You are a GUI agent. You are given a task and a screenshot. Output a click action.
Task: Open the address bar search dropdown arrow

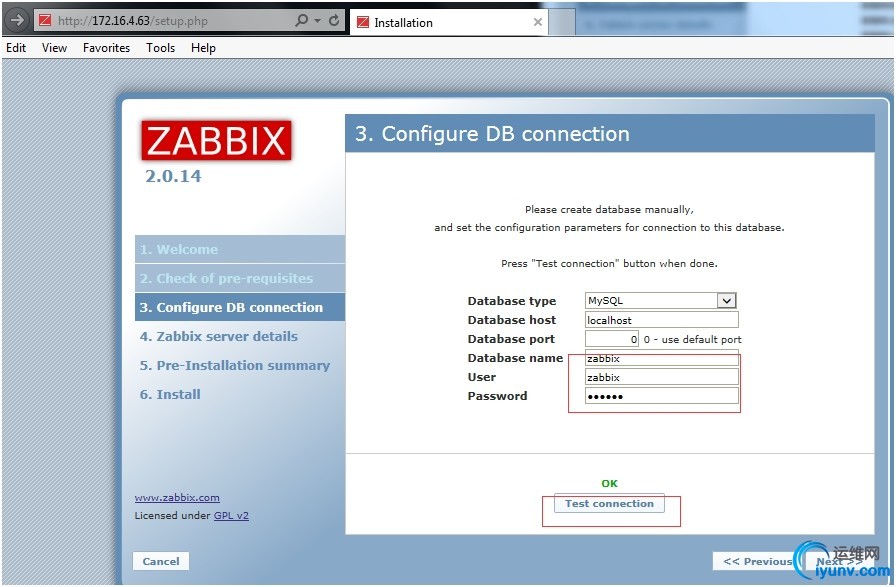tap(317, 21)
